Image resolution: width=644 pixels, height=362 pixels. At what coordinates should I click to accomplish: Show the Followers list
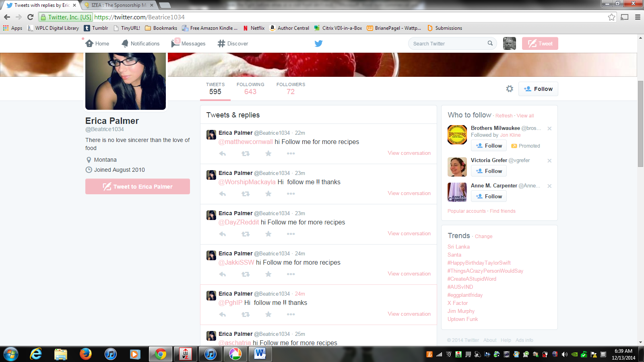(x=291, y=89)
